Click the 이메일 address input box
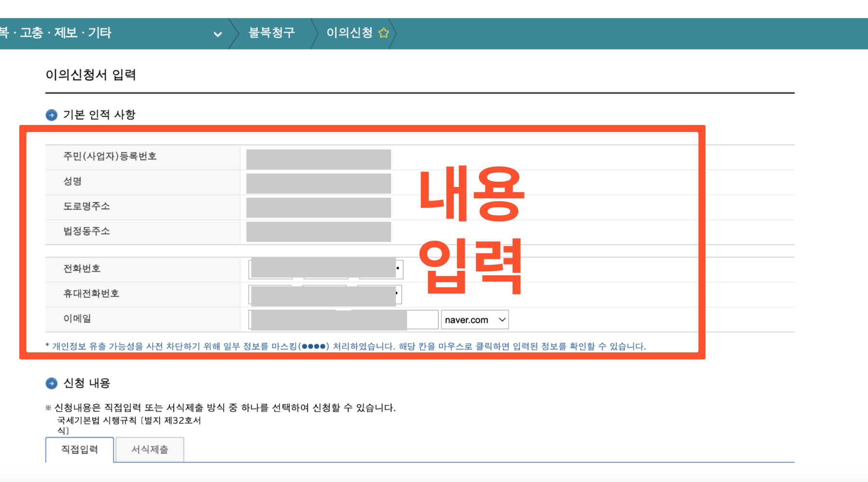The image size is (868, 482). tap(328, 319)
